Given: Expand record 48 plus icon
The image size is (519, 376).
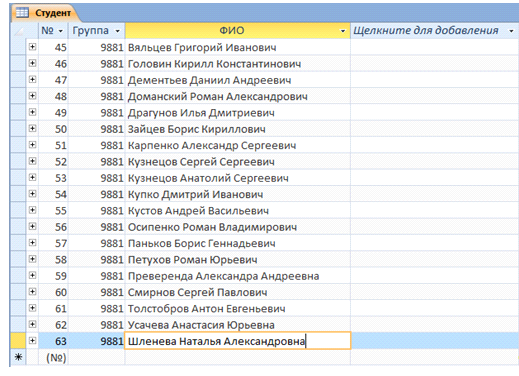Looking at the screenshot, I should (32, 96).
